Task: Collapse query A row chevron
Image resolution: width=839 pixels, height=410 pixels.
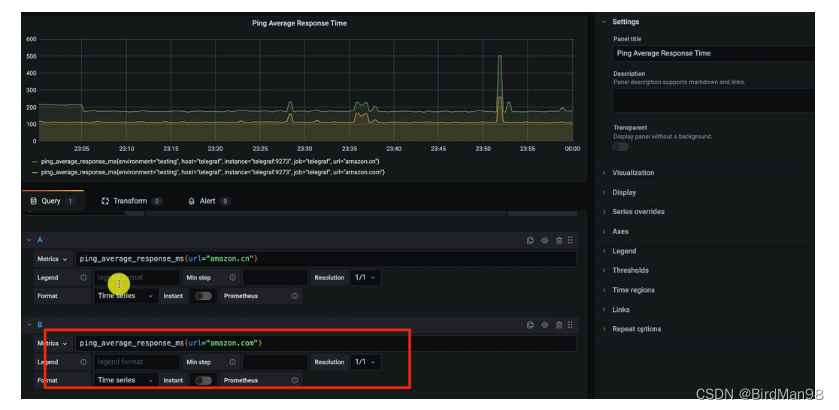Action: [29, 240]
